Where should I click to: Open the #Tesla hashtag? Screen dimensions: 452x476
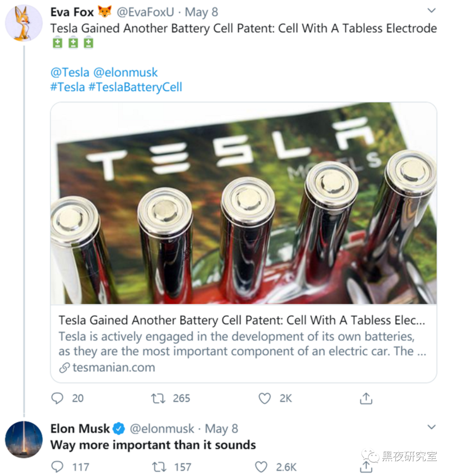click(67, 87)
